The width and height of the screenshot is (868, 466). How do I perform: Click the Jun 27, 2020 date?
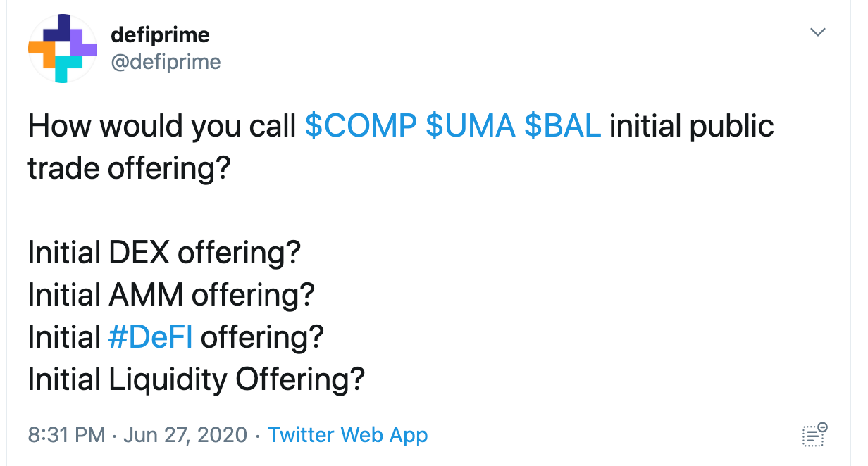186,435
